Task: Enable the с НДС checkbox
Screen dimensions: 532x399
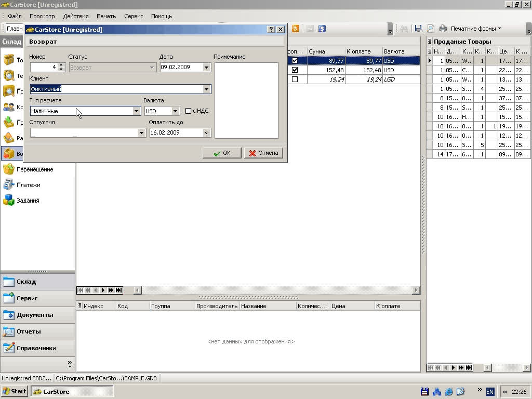Action: tap(188, 111)
